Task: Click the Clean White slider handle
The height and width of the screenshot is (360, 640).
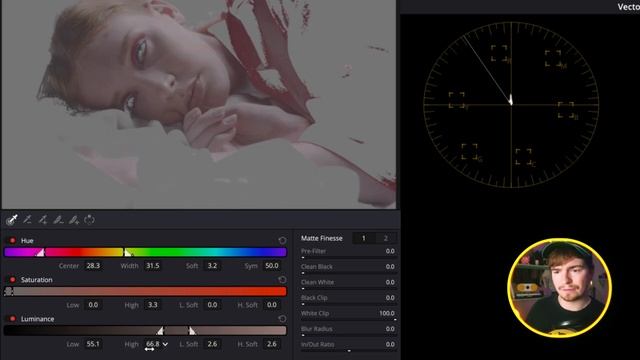Action: tap(303, 289)
